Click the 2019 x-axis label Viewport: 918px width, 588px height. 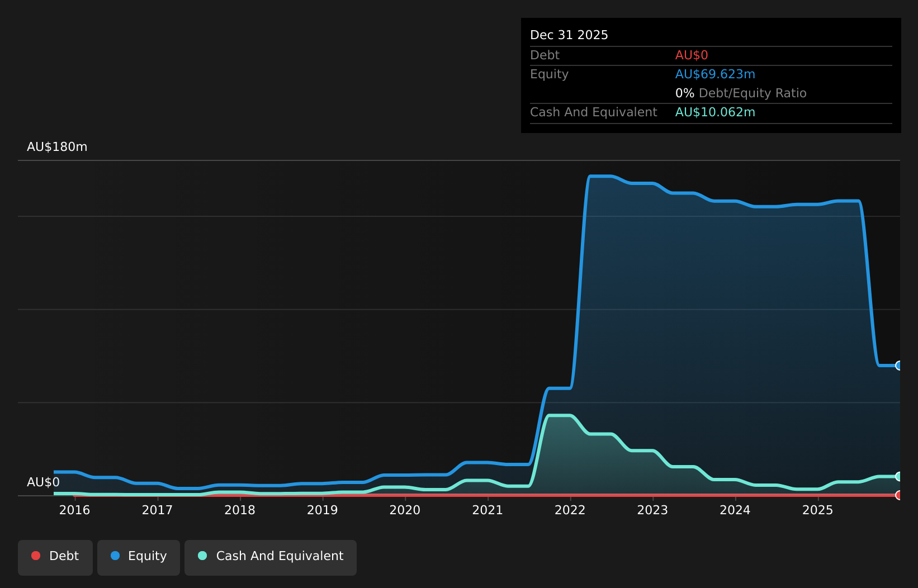point(323,510)
